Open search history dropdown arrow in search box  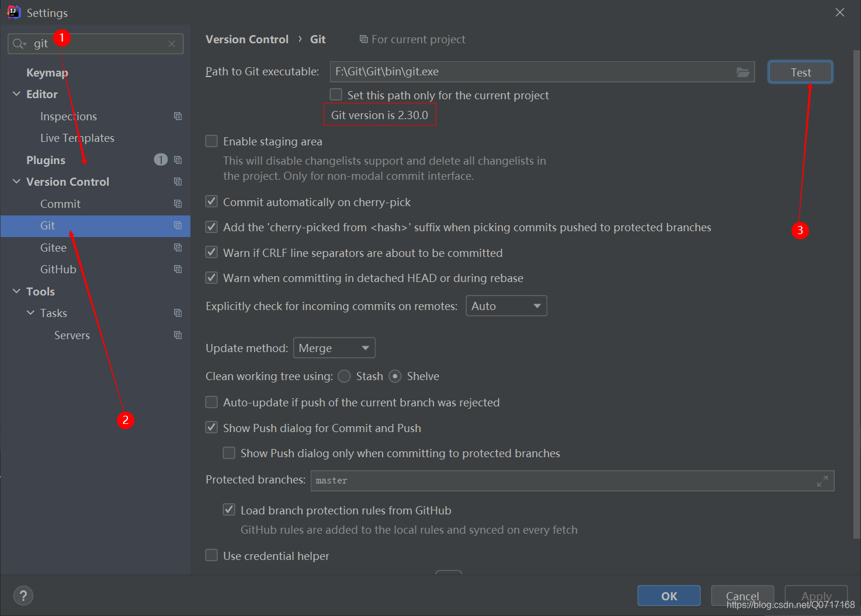(x=25, y=44)
